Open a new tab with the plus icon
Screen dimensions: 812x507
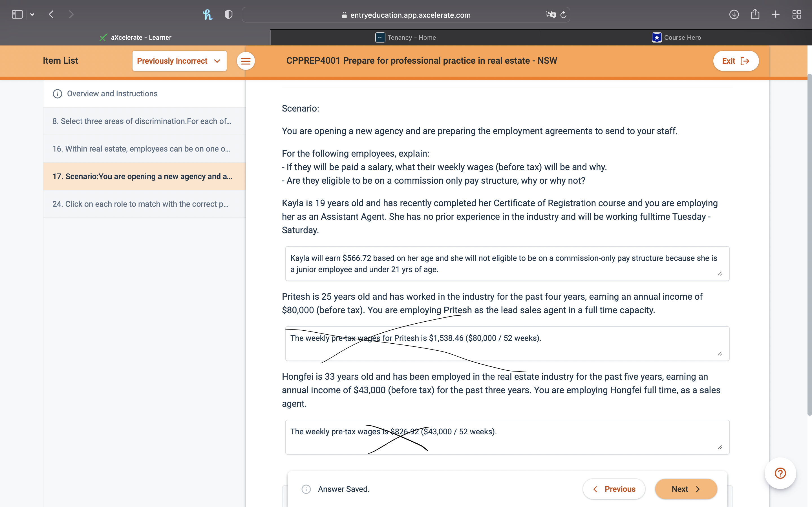pyautogui.click(x=775, y=14)
